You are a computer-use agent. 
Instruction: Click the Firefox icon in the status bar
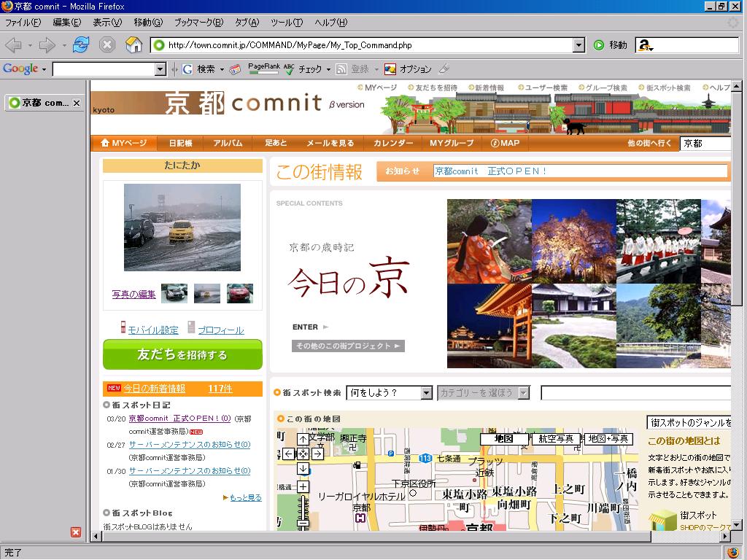click(x=734, y=553)
